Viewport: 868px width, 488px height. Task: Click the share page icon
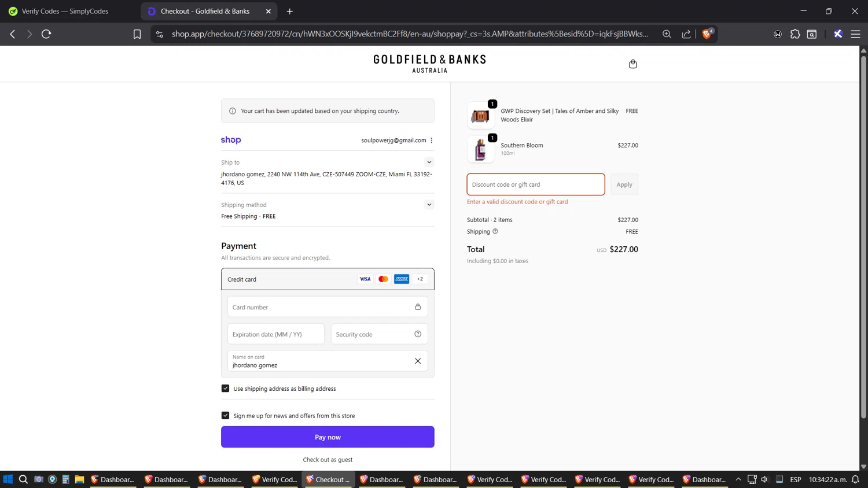click(x=686, y=34)
